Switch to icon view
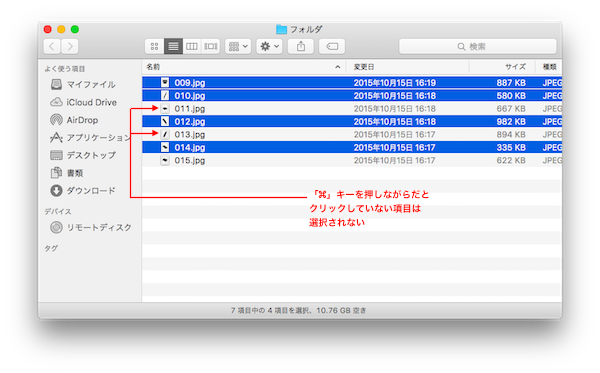 tap(155, 47)
